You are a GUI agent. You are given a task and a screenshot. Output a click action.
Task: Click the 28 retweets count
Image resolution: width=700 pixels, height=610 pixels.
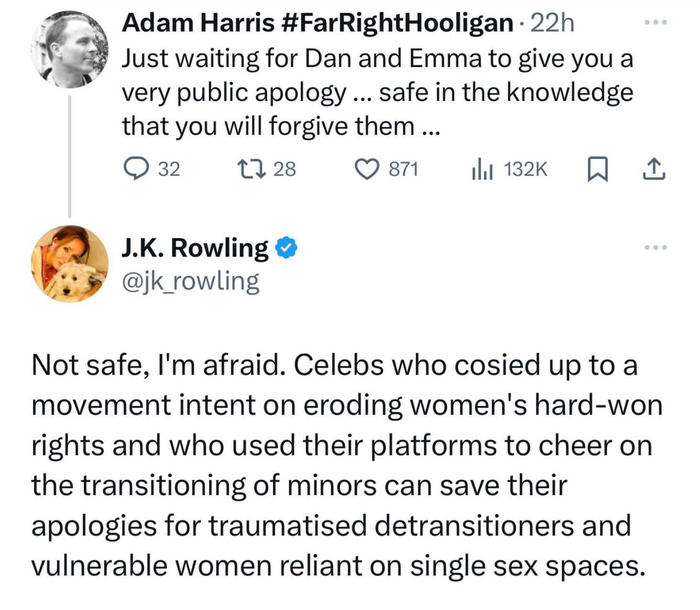[285, 169]
